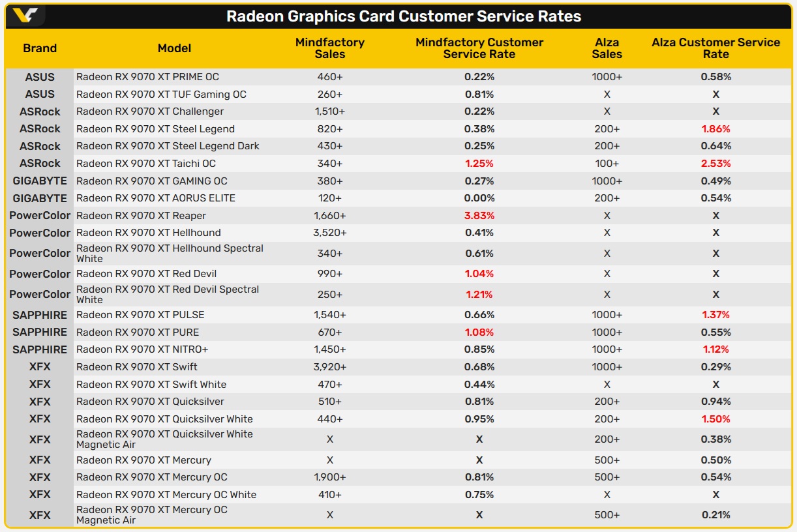Click the Alza Sales column header
This screenshot has width=797, height=532.
tap(607, 48)
